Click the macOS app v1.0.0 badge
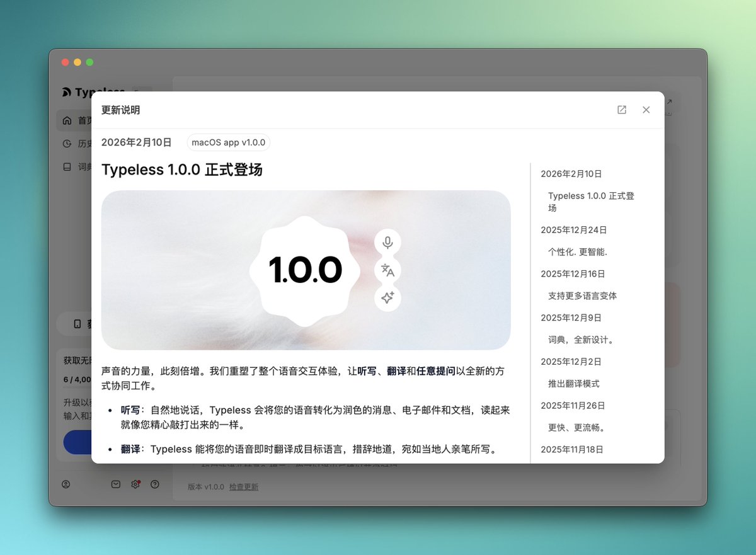Image resolution: width=756 pixels, height=555 pixels. (x=228, y=142)
